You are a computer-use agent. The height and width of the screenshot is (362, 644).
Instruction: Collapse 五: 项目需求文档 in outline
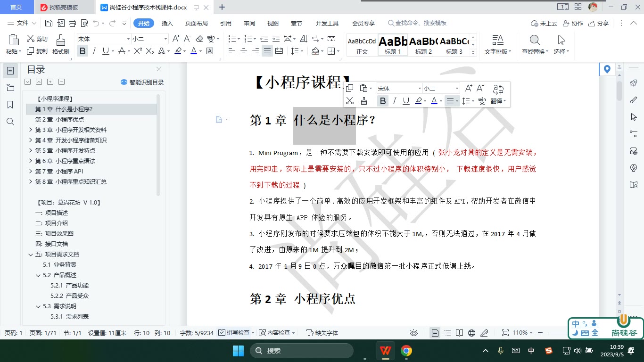(x=31, y=255)
